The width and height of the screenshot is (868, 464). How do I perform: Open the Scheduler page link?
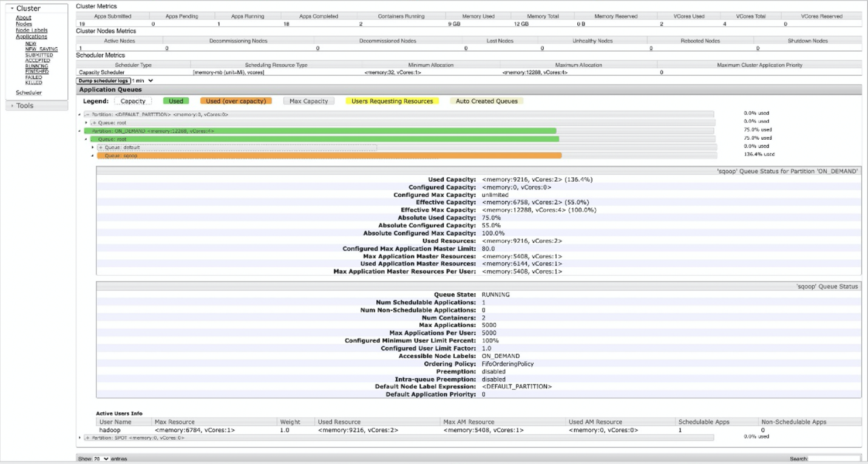click(x=29, y=93)
